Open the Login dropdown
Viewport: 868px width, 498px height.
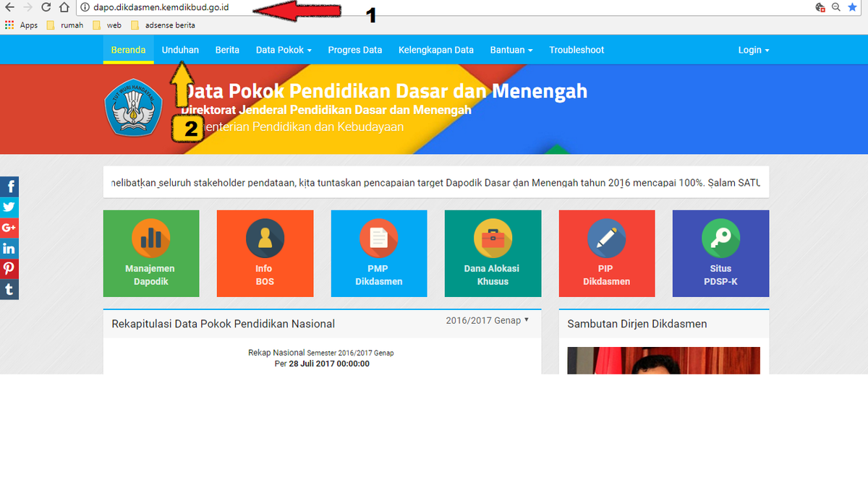(754, 50)
